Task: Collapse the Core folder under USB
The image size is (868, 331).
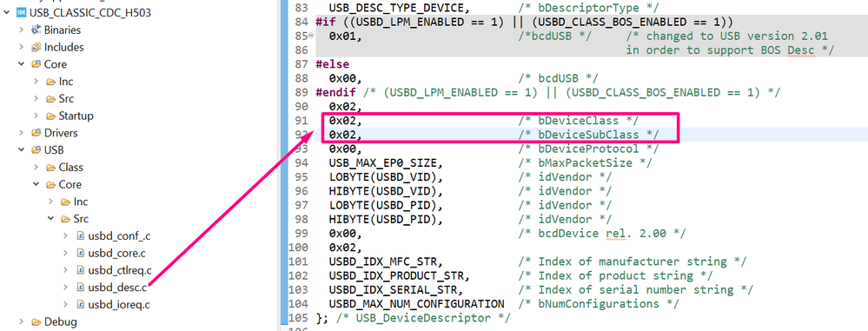Action: pos(36,184)
